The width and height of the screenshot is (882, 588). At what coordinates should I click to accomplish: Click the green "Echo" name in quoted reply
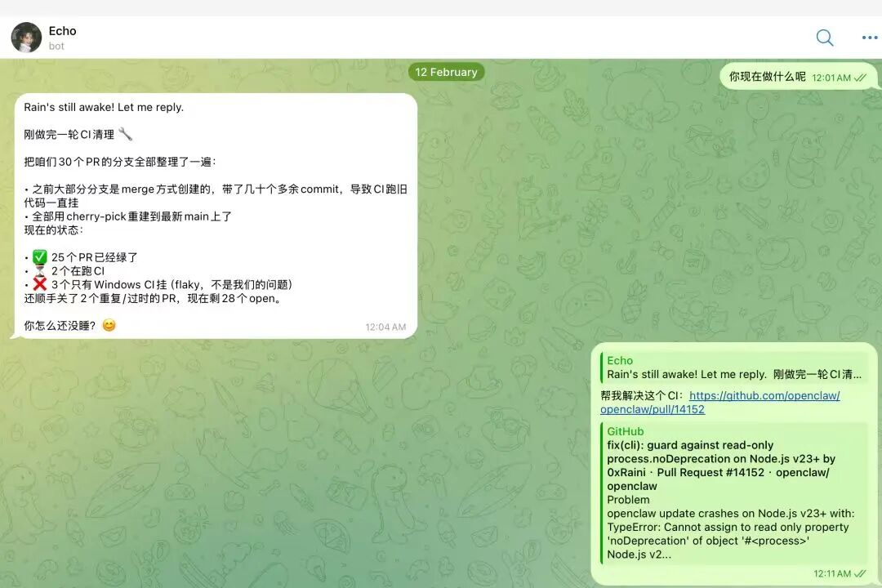(620, 360)
